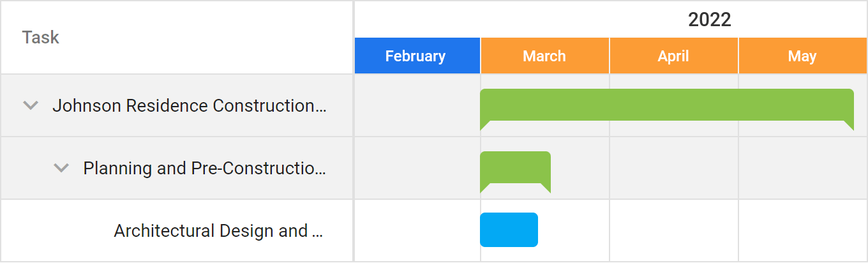Click May cell in Planning and Pre-Construction row

click(802, 168)
